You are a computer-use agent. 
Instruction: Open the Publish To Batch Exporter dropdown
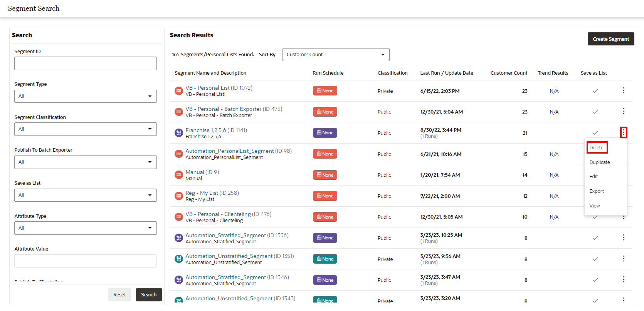[86, 162]
